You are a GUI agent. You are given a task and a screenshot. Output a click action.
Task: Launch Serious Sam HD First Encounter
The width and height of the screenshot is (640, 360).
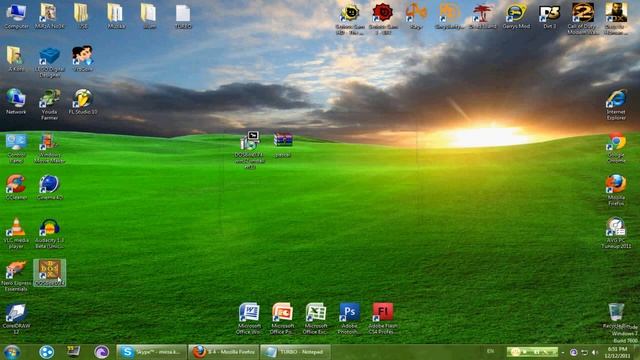tap(350, 19)
